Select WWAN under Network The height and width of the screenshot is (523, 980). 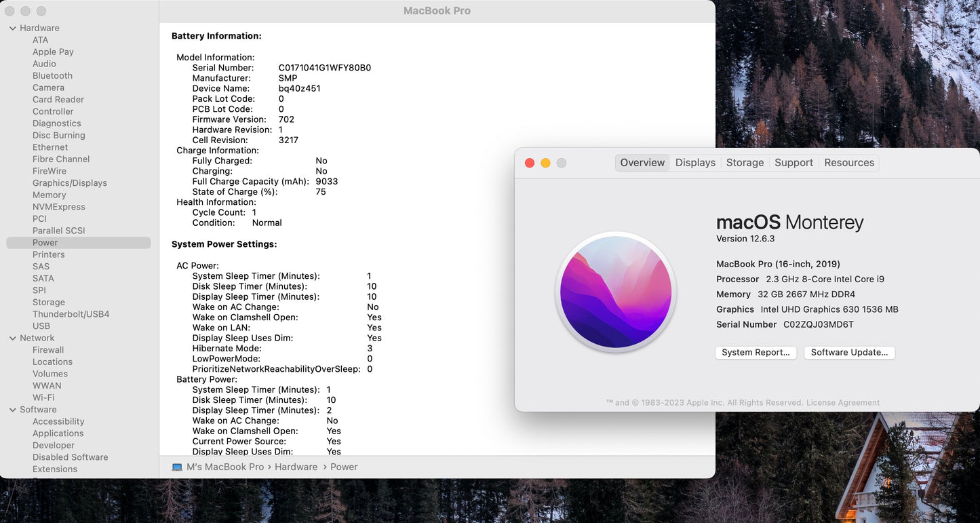click(x=47, y=385)
